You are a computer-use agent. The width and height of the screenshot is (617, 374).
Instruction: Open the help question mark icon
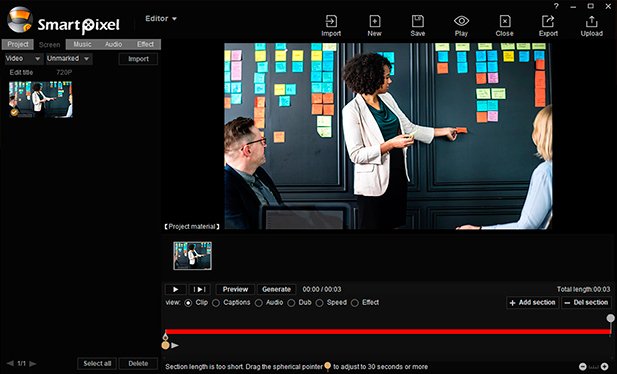tap(556, 6)
